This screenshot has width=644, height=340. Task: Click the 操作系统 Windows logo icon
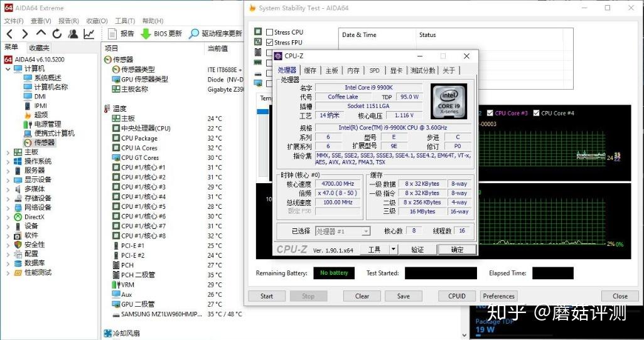click(x=18, y=161)
